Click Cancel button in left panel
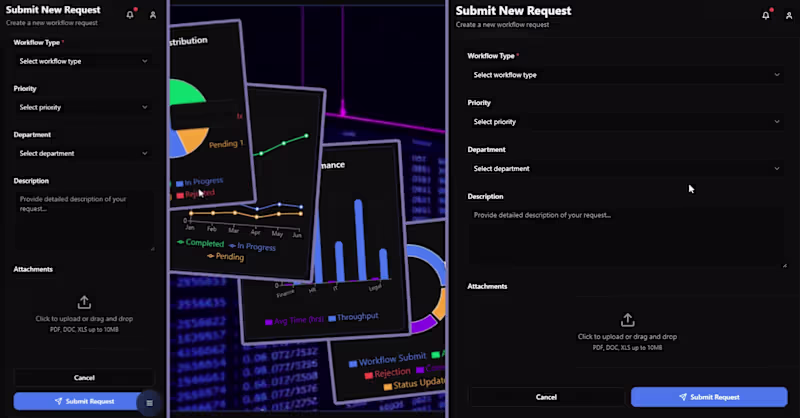 click(x=84, y=378)
